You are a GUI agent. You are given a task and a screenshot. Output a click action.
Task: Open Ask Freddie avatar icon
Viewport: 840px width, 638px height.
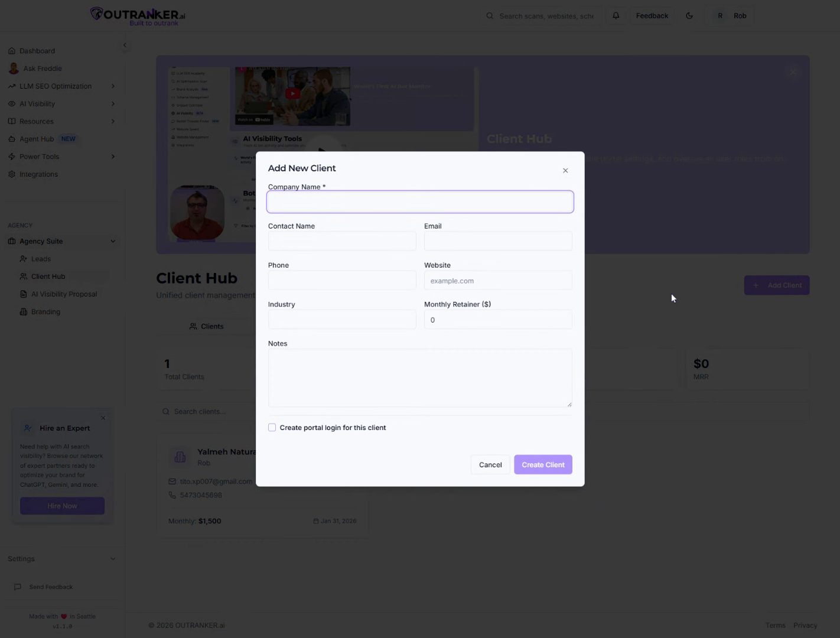point(14,69)
